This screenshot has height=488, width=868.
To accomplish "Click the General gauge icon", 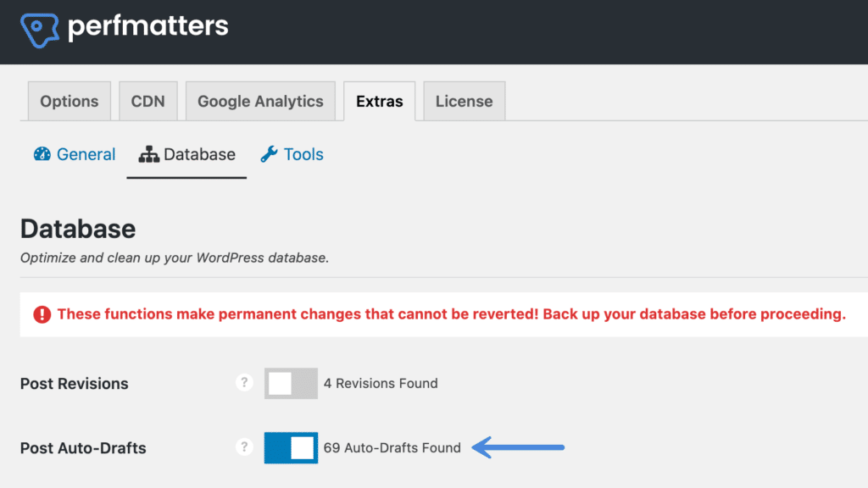I will coord(42,154).
